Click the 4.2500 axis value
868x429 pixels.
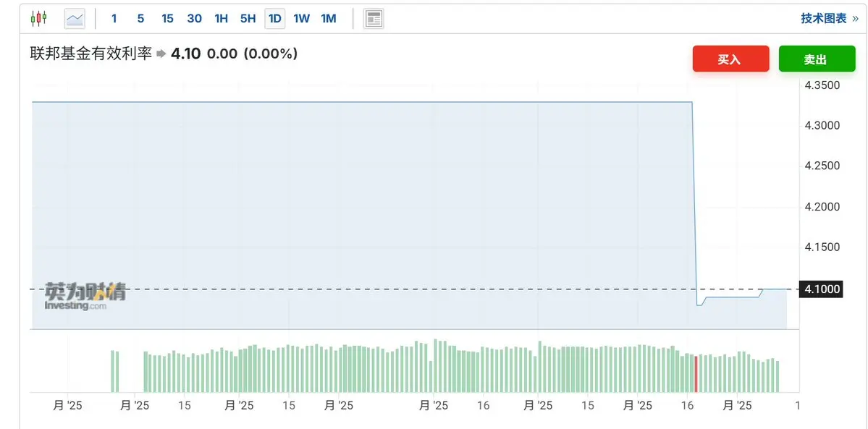click(822, 166)
